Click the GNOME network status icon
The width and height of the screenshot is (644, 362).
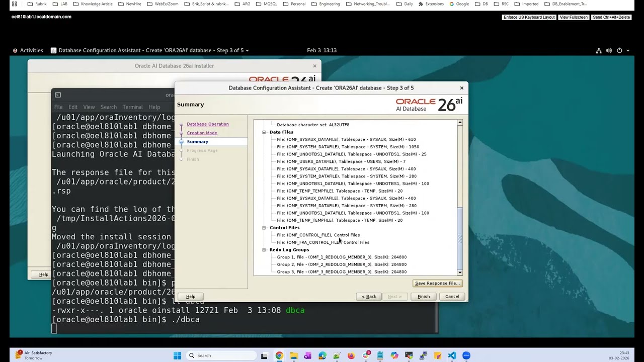coord(599,50)
